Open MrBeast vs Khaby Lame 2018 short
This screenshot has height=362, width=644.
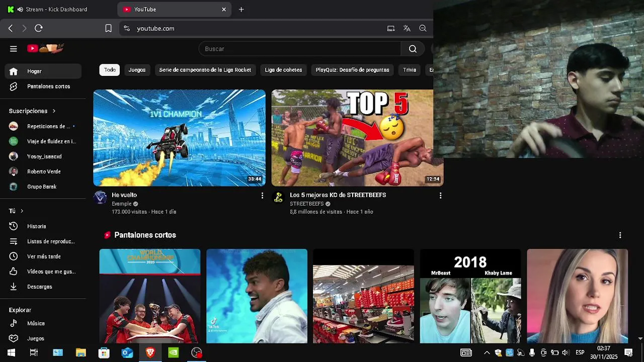pyautogui.click(x=470, y=296)
